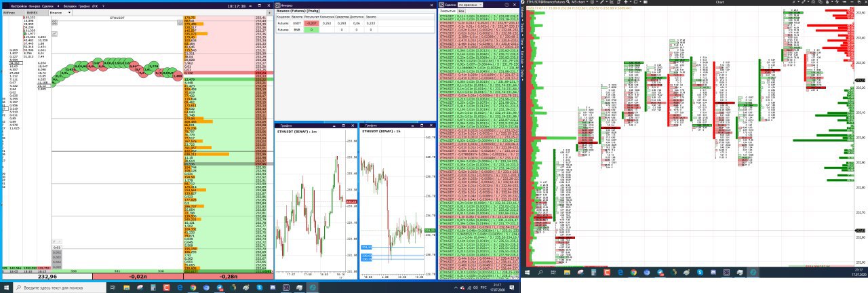Open the Сделки menu
This screenshot has height=293, width=868.
(x=47, y=6)
